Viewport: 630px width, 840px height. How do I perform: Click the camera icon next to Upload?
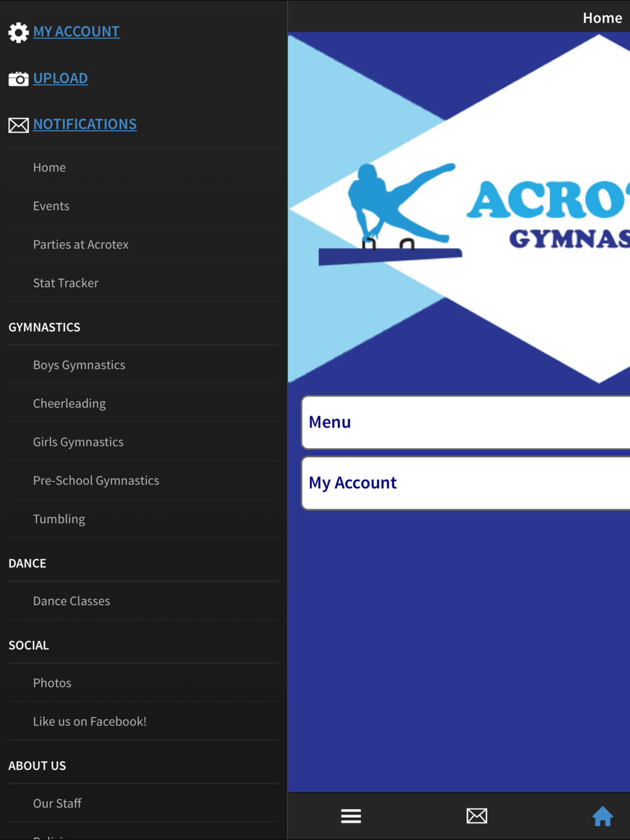[x=18, y=79]
